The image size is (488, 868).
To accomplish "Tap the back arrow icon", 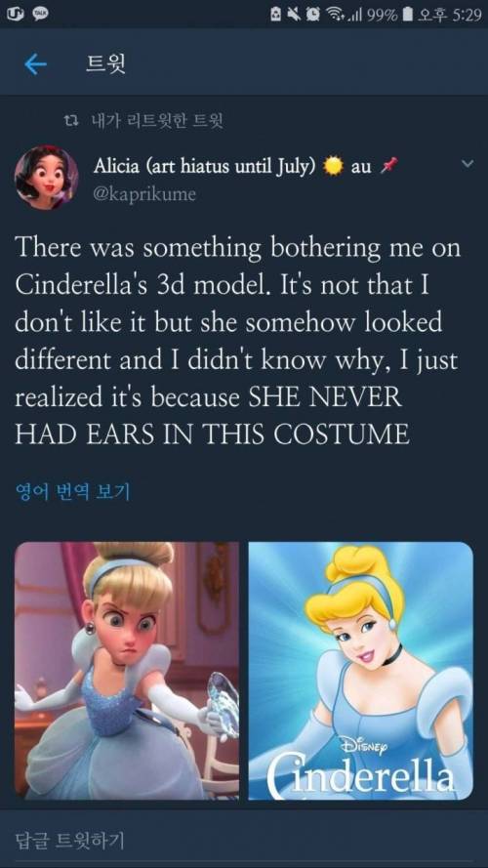I will 35,65.
